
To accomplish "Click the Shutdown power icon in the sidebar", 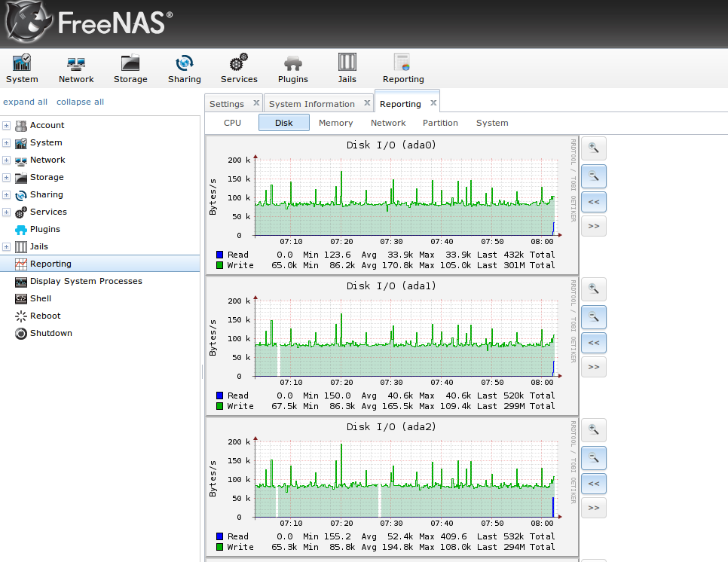I will coord(21,334).
